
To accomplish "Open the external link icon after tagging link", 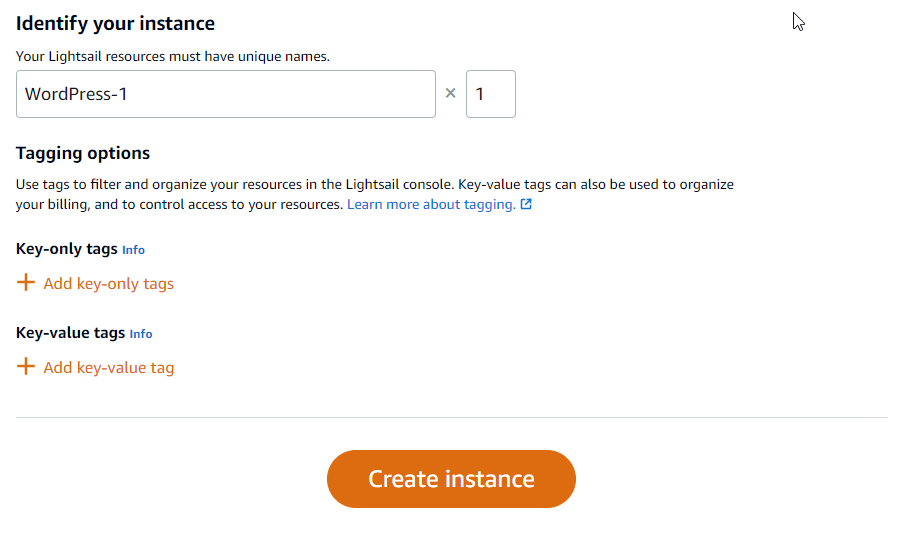I will [526, 204].
